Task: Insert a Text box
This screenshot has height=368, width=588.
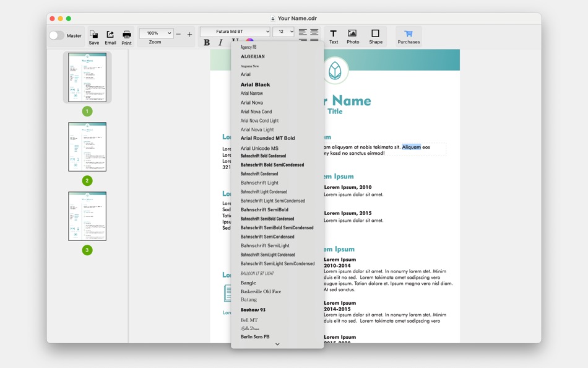Action: point(334,37)
